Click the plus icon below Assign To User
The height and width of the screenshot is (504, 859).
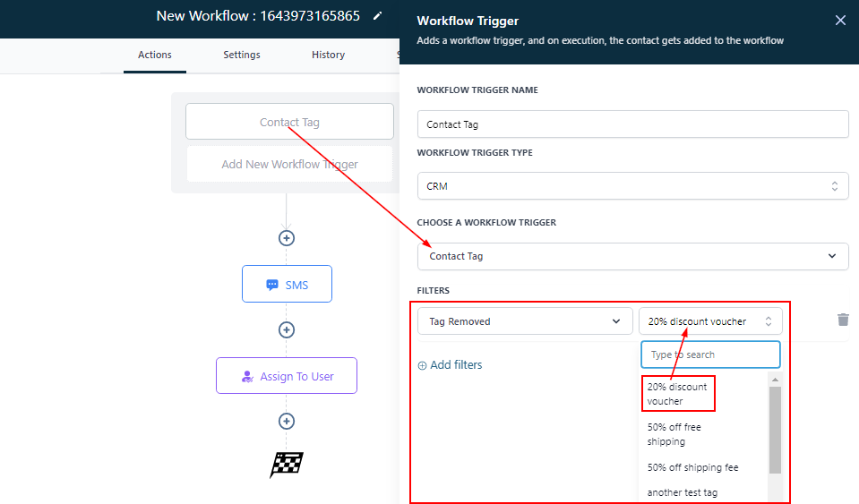[287, 421]
